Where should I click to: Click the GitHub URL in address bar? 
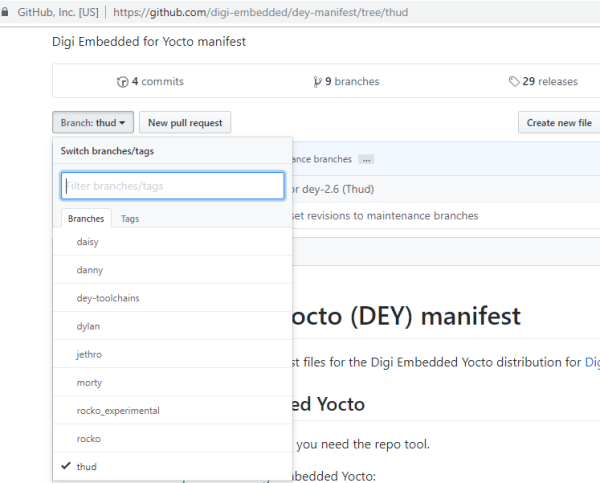click(x=261, y=12)
